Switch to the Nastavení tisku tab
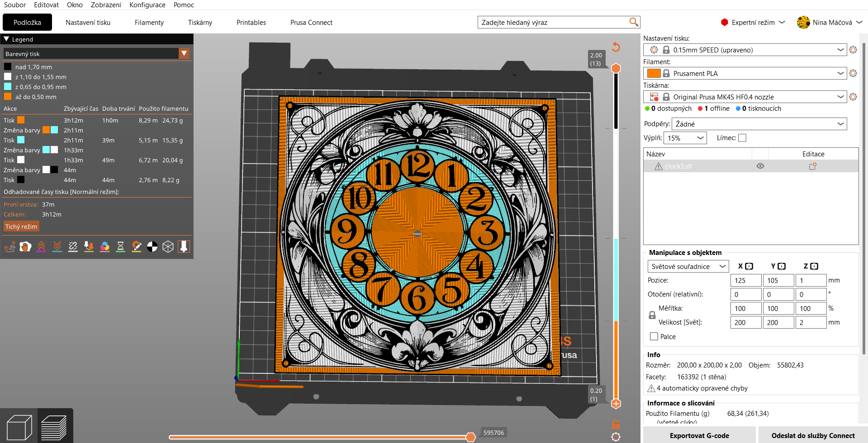 [88, 22]
